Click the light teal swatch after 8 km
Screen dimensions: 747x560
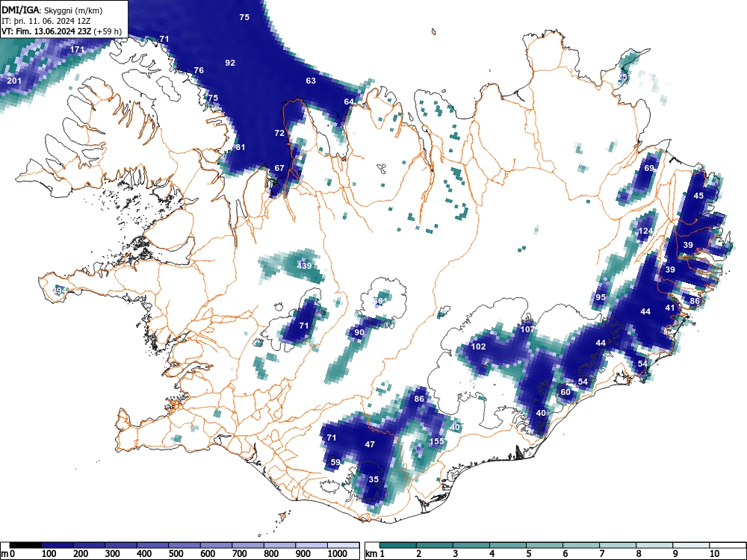coord(654,545)
